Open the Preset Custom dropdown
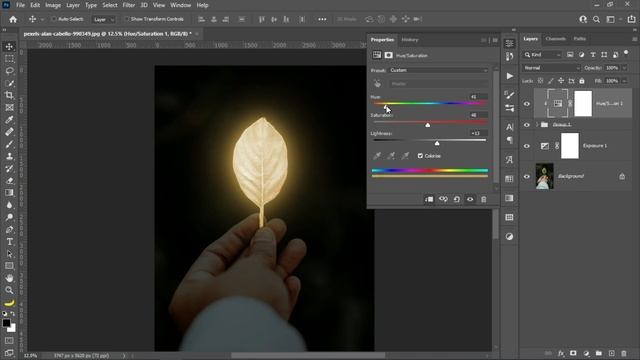This screenshot has width=640, height=360. 438,70
